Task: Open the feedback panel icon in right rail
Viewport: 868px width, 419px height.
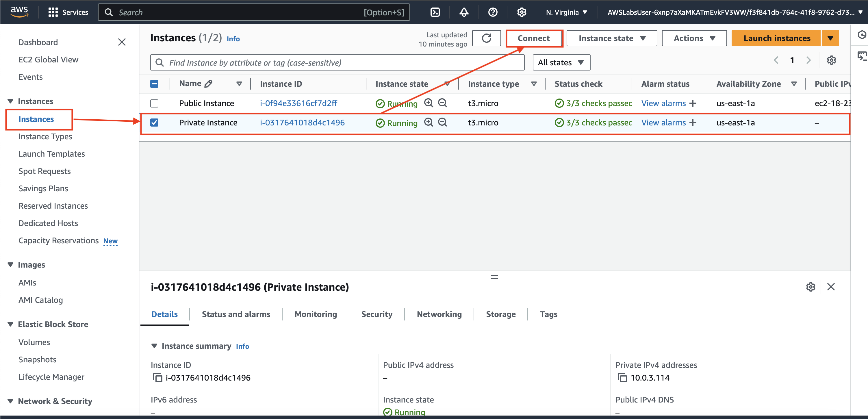Action: coord(862,56)
